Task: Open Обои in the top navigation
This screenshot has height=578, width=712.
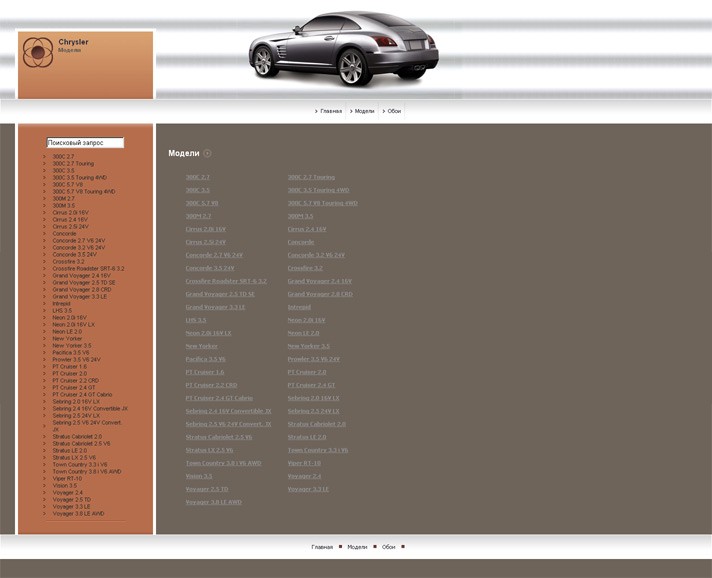Action: pyautogui.click(x=394, y=111)
